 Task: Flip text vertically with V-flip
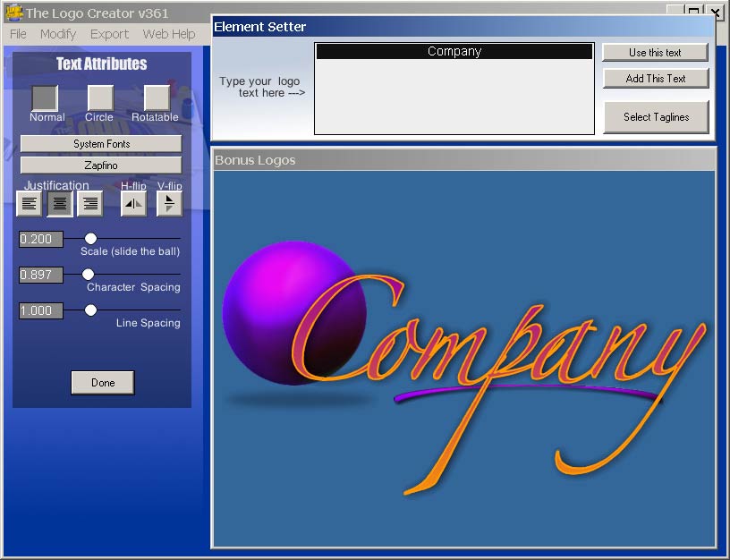pos(169,204)
